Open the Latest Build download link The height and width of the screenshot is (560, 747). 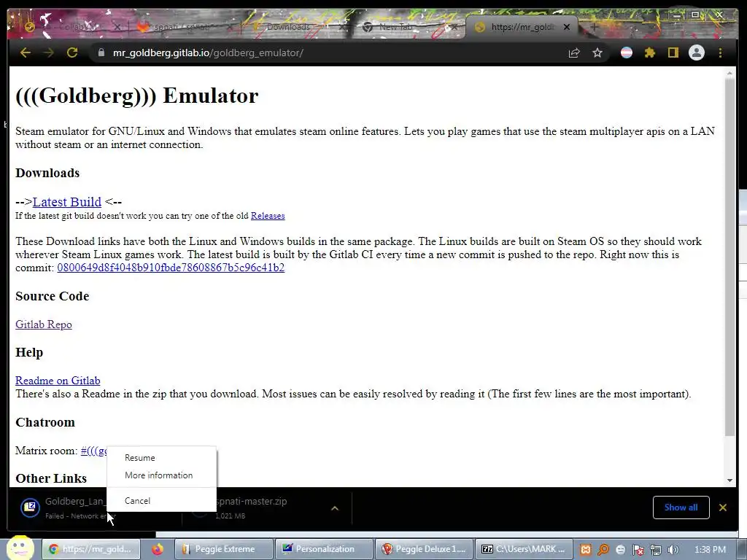coord(66,202)
